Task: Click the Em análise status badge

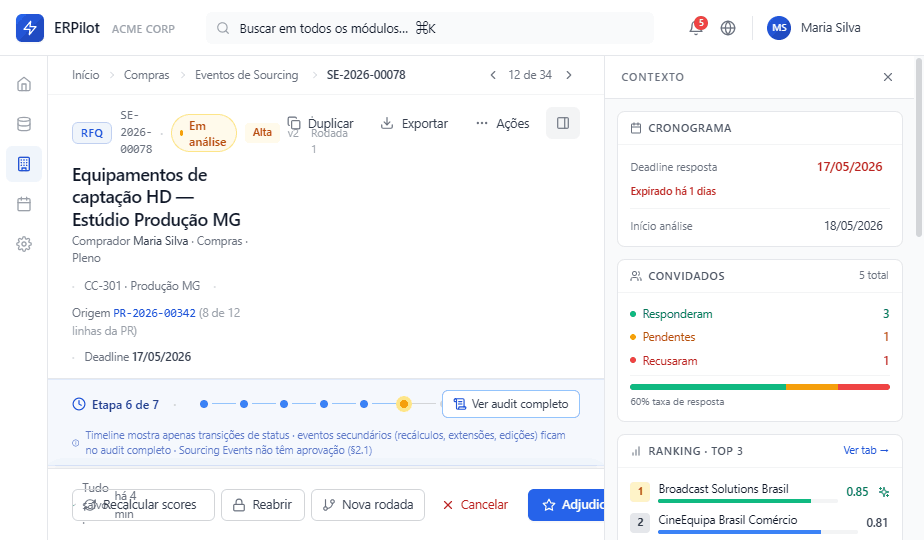Action: (x=204, y=133)
